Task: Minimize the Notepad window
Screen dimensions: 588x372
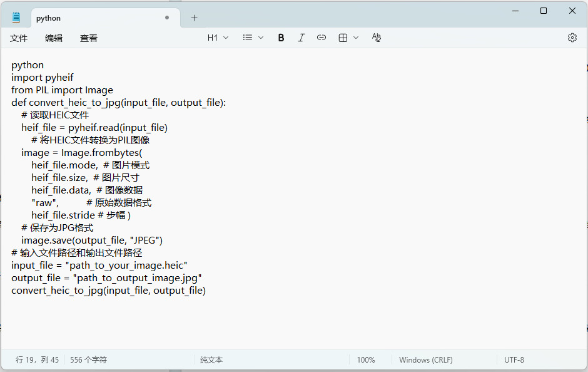Action: pos(515,11)
